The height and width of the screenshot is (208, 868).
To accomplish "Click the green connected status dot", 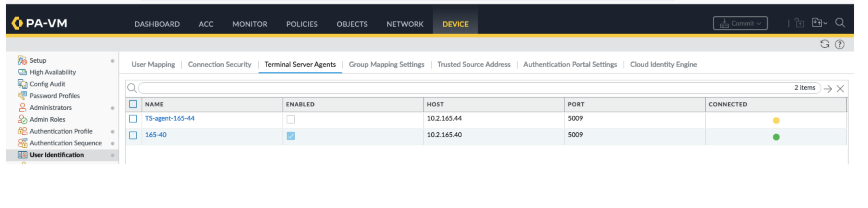I will (x=776, y=137).
